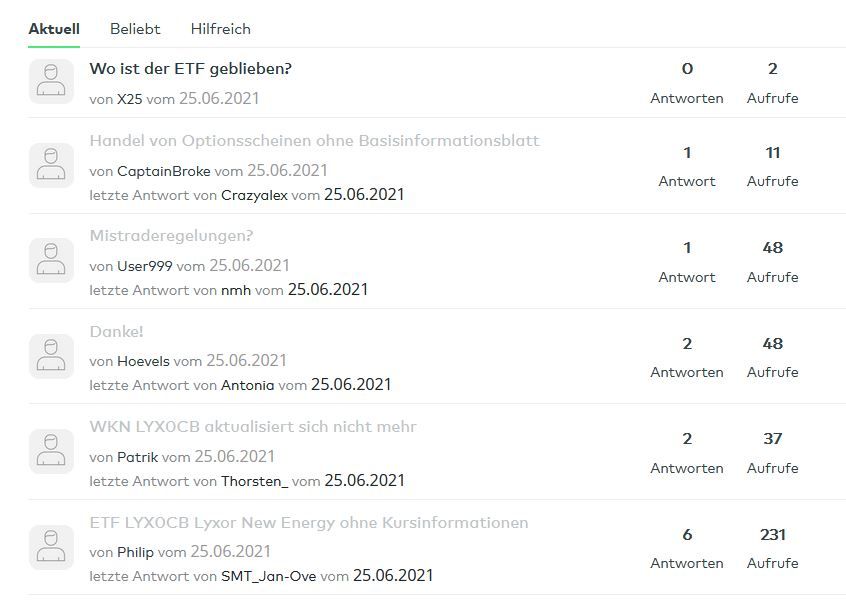Select the Aktuell tab

tap(54, 29)
